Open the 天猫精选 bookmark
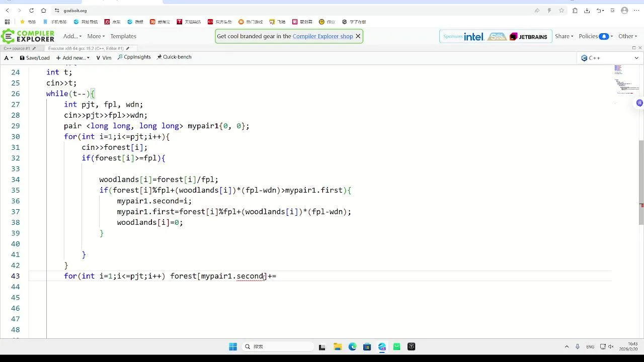644x362 pixels. [x=189, y=22]
